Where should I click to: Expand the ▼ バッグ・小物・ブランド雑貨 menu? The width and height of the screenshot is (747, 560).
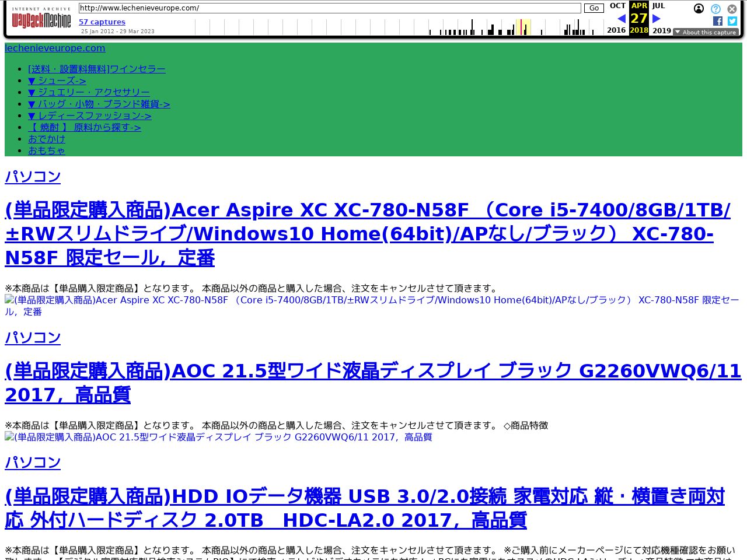[x=99, y=104]
